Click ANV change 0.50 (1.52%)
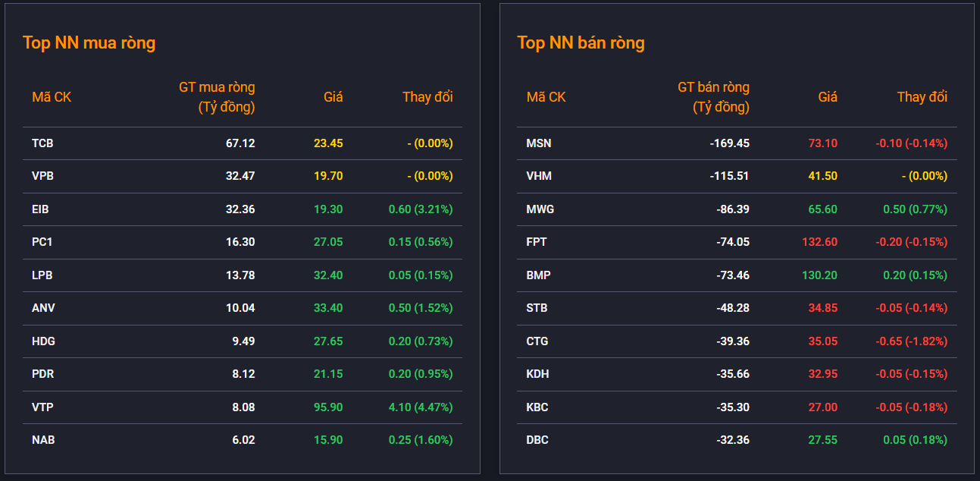The height and width of the screenshot is (481, 980). 421,308
